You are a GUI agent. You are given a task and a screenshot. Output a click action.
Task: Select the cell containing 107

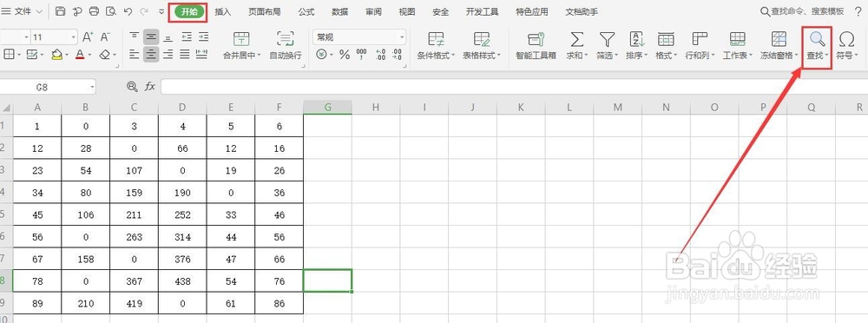(134, 171)
